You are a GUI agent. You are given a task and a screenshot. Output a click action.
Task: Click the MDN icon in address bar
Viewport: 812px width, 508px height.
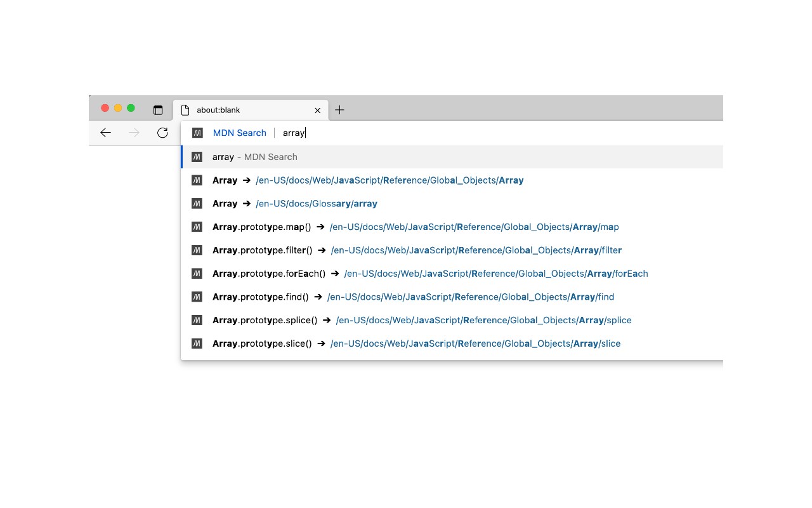pos(197,133)
